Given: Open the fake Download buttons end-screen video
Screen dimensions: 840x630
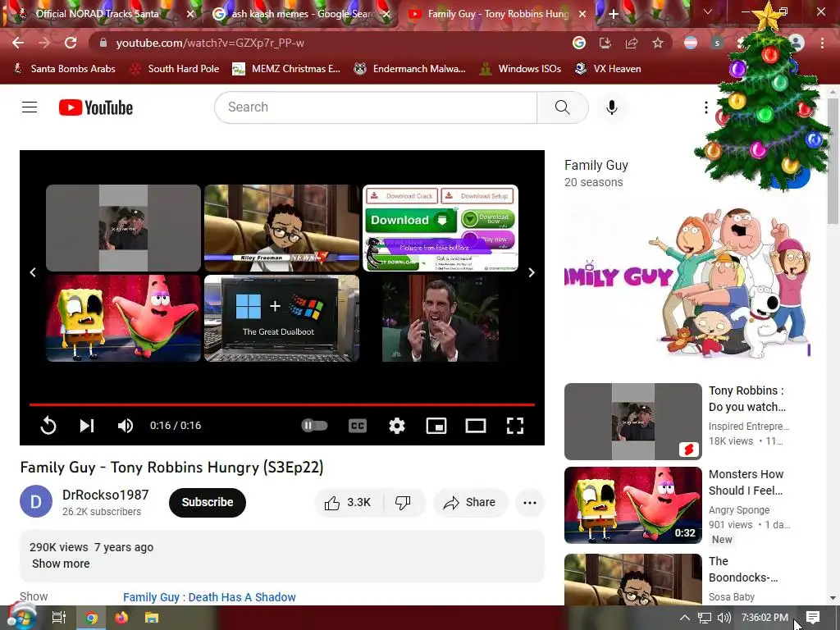Looking at the screenshot, I should coord(441,228).
